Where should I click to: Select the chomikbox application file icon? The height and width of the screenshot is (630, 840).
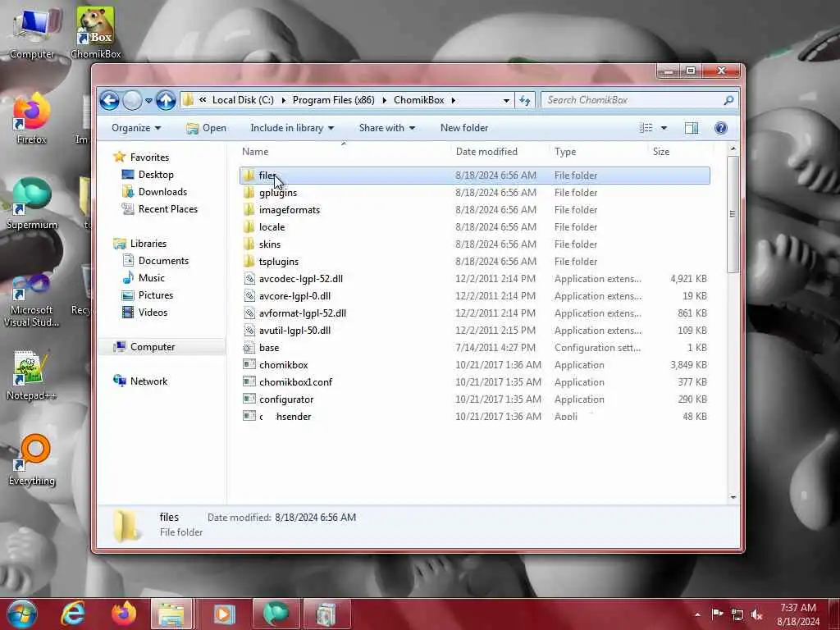(x=249, y=365)
